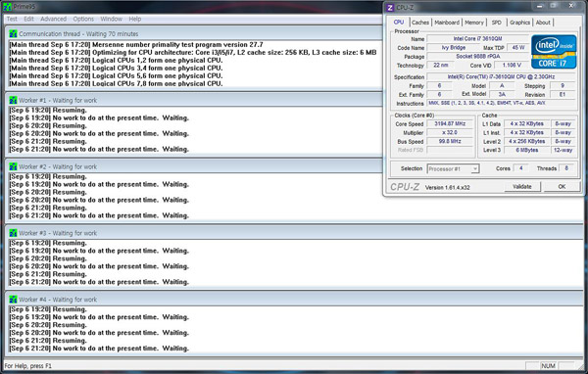
Task: Click the Worker #4 window icon
Action: [x=13, y=299]
